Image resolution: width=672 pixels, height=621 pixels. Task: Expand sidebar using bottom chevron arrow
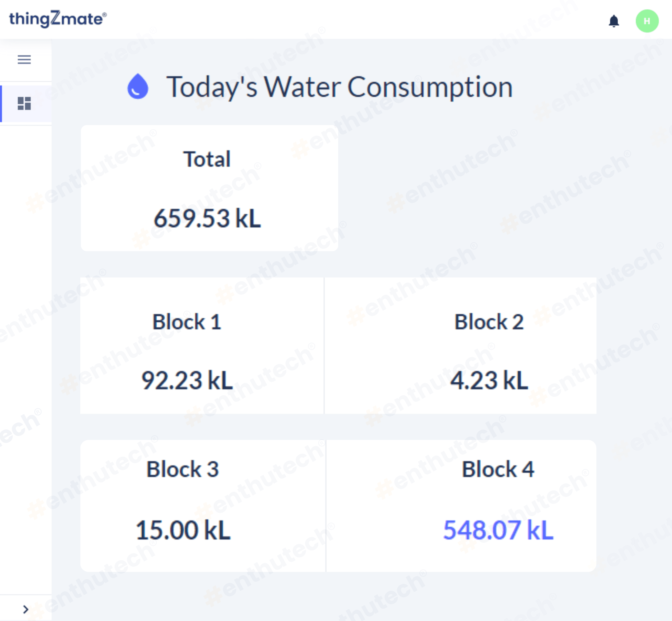coord(25,609)
